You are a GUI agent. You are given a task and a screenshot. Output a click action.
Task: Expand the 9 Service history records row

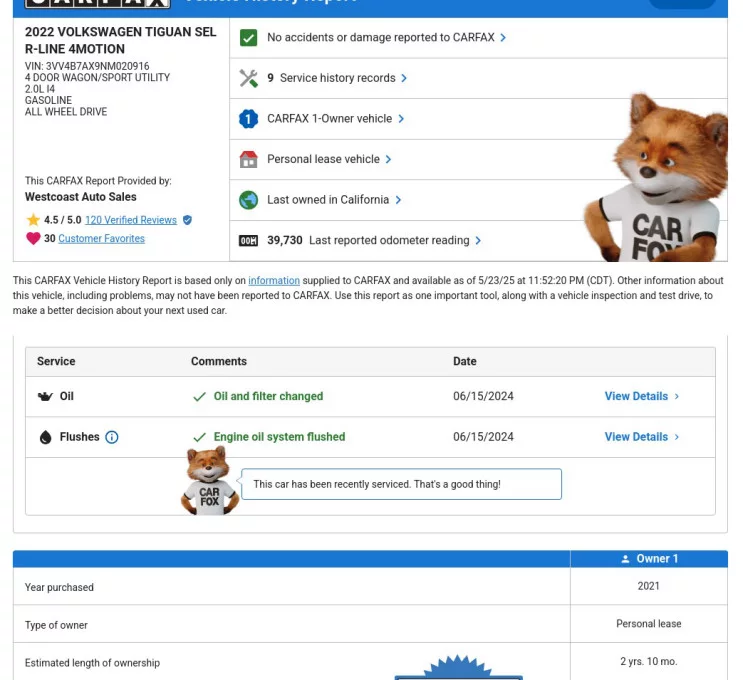(x=336, y=78)
